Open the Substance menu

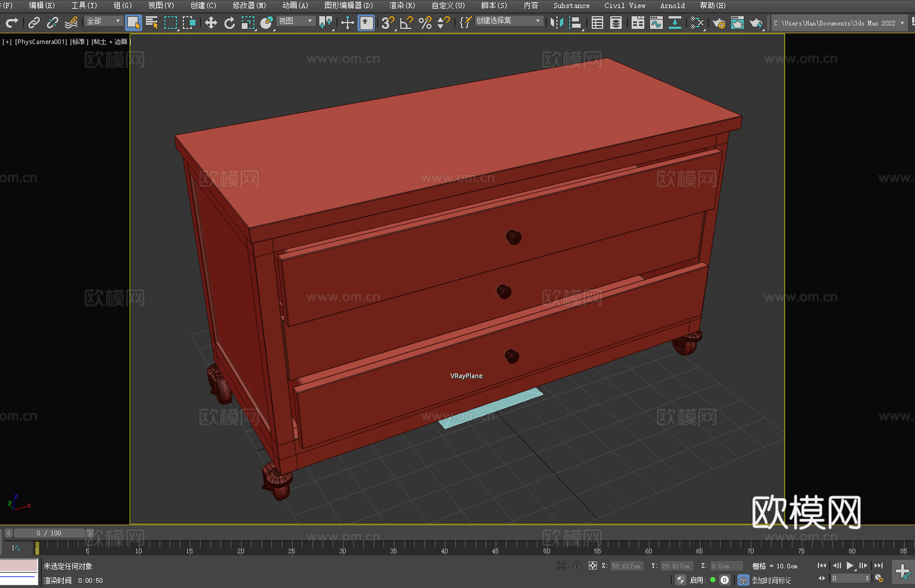571,5
